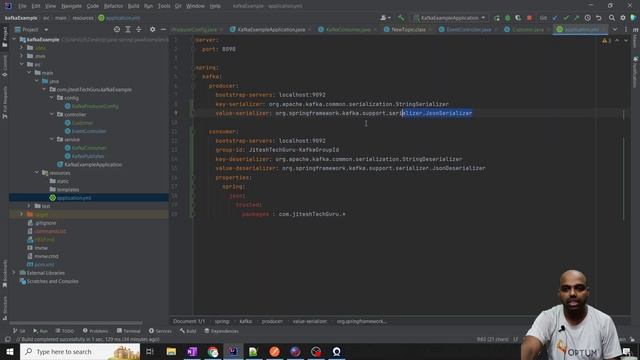
Task: Collapse the resources folder node
Action: click(37, 173)
